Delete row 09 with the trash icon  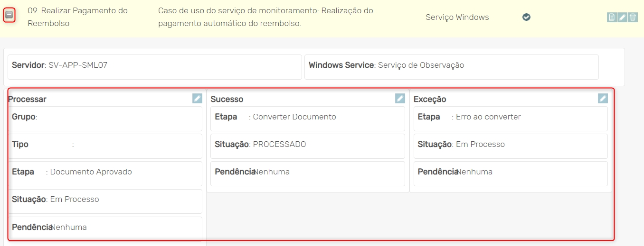pos(633,18)
